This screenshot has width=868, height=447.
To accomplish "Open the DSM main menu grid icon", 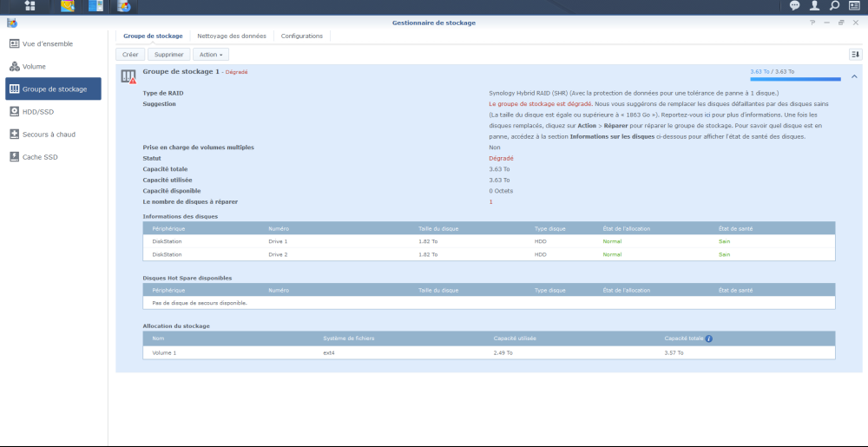I will (30, 6).
